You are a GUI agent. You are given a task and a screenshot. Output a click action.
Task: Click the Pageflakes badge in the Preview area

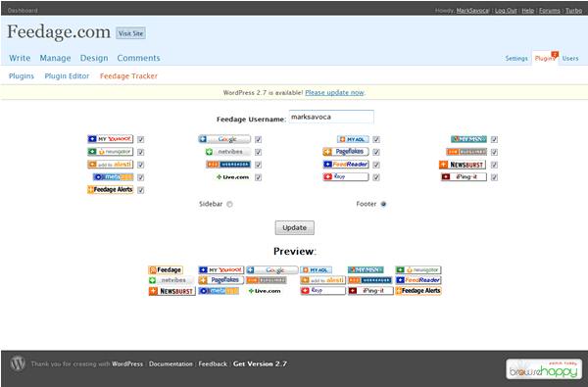tap(220, 280)
